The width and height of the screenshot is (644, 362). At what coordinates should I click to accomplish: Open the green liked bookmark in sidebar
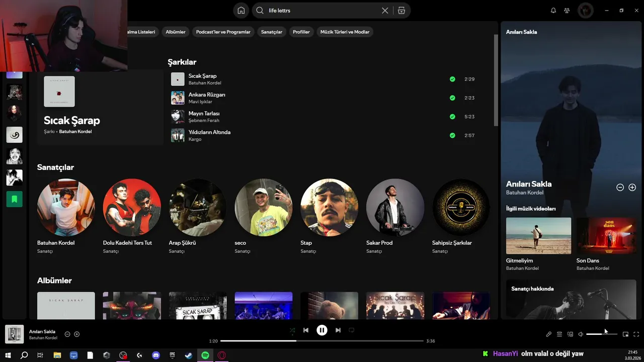point(15,199)
